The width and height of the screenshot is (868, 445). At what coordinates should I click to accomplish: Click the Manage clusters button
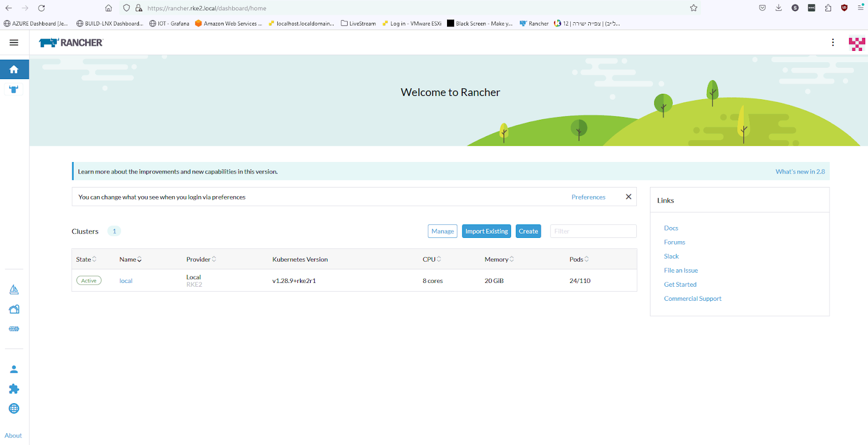[x=443, y=231]
